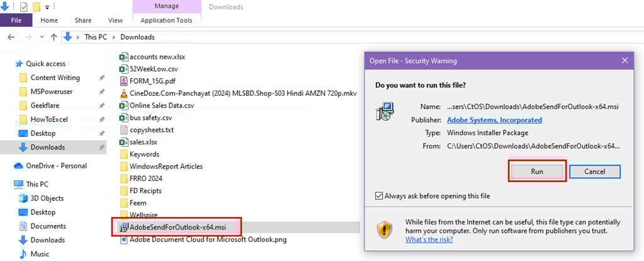Click the Excel icon of accounts new.xlsx

coord(123,57)
